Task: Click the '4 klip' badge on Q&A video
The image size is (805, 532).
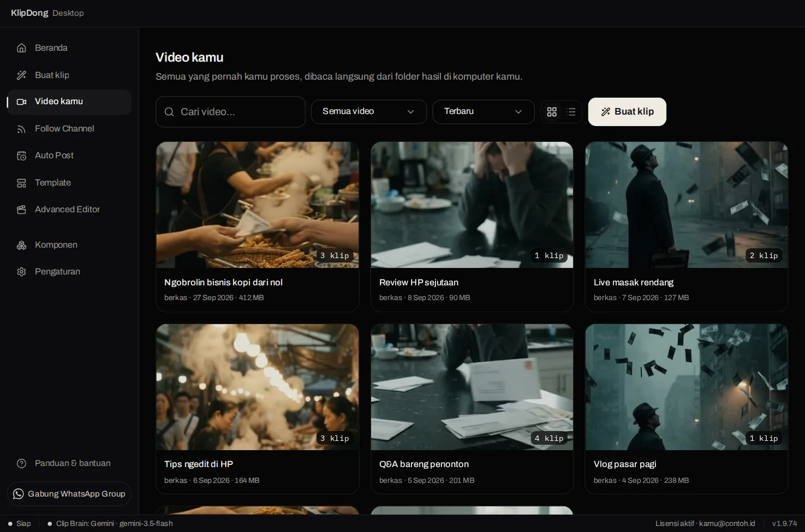Action: point(549,438)
